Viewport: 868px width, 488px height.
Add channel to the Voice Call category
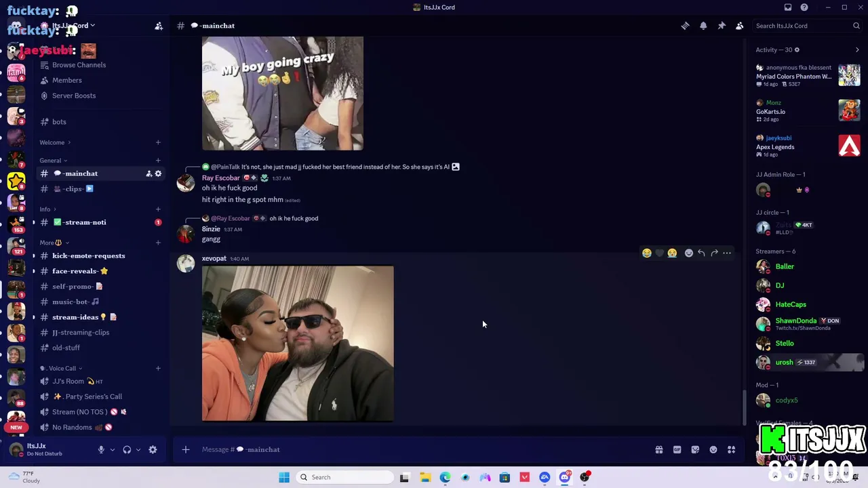coord(158,368)
